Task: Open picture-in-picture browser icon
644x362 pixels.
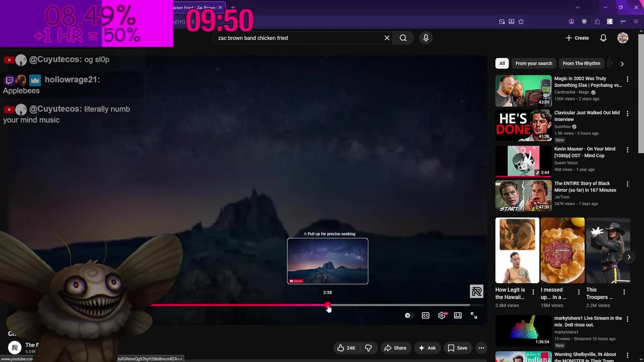Action: (x=502, y=22)
